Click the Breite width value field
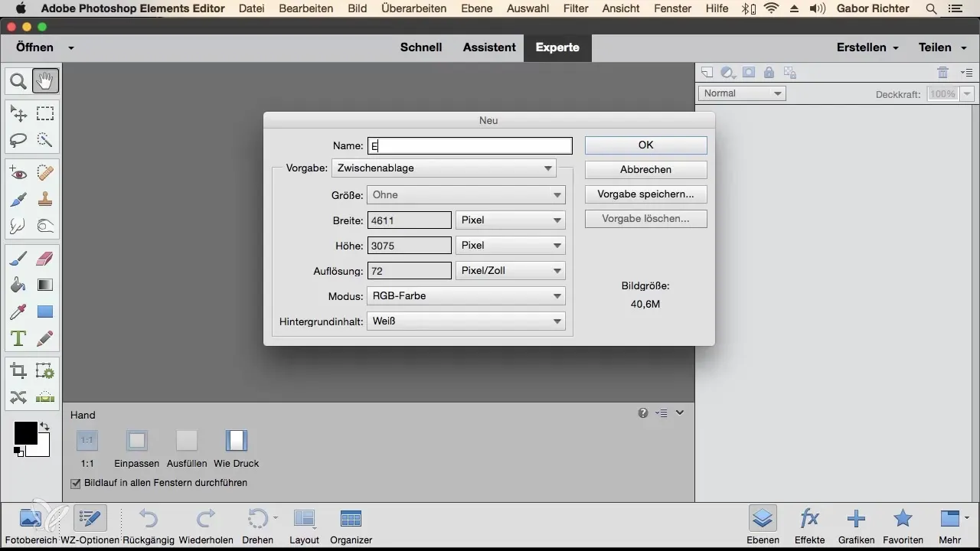Image resolution: width=980 pixels, height=551 pixels. point(410,220)
